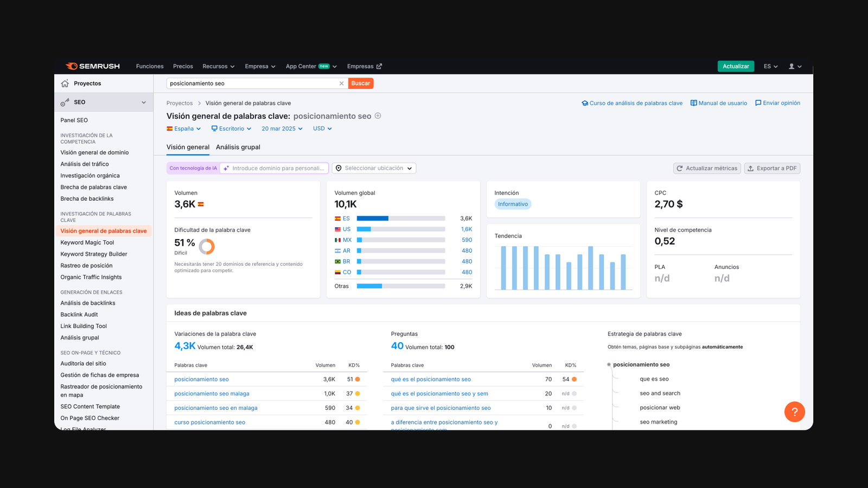Click the US flag in global volume
The height and width of the screenshot is (488, 868).
(337, 229)
